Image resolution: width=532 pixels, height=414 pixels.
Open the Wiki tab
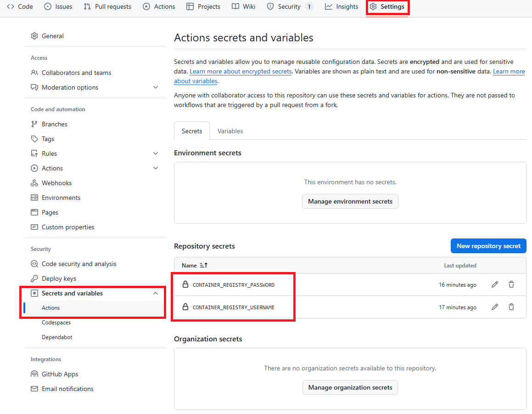point(243,6)
